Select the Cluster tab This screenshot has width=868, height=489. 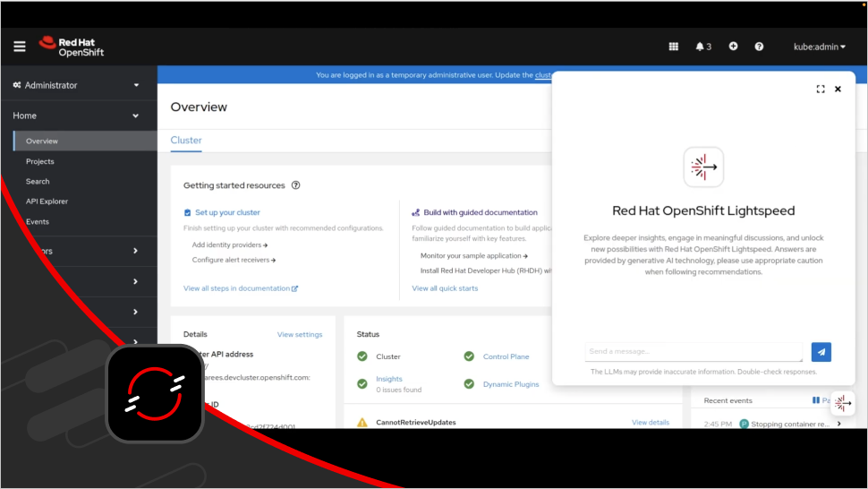(x=186, y=141)
